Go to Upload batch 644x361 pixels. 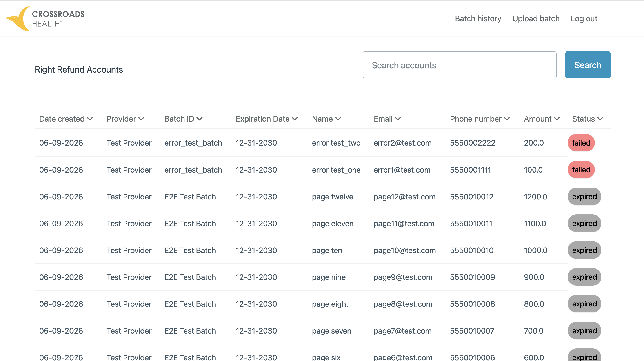click(x=536, y=18)
